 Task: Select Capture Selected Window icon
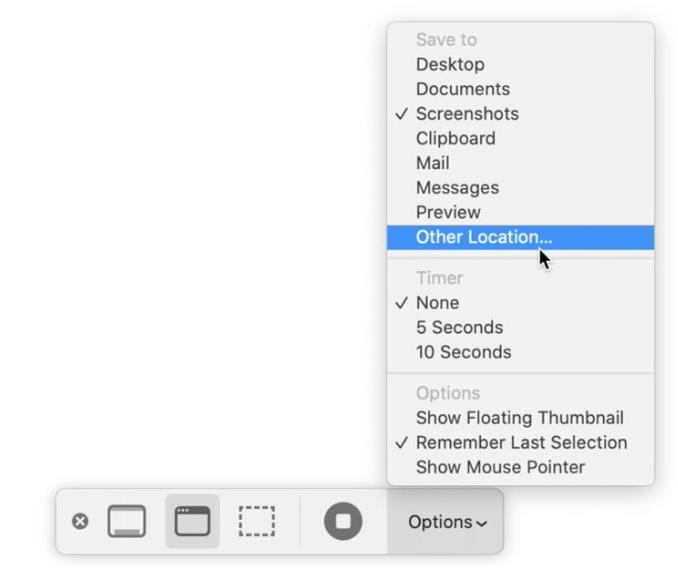coord(192,521)
